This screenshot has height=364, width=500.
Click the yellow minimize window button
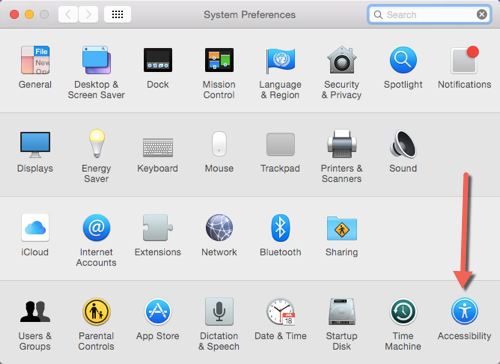coord(29,15)
